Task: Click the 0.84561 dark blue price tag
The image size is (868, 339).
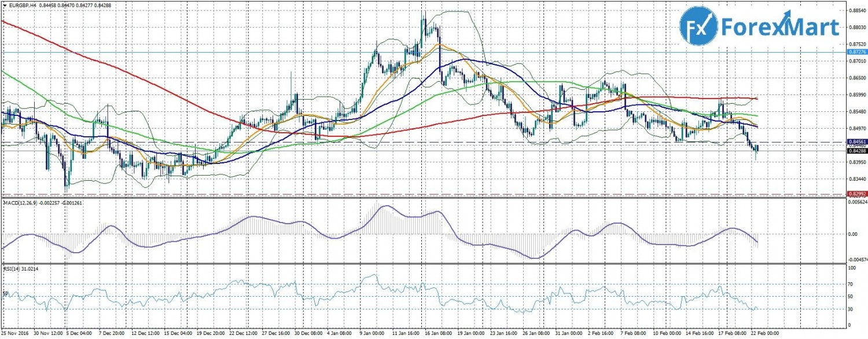Action: pos(856,141)
